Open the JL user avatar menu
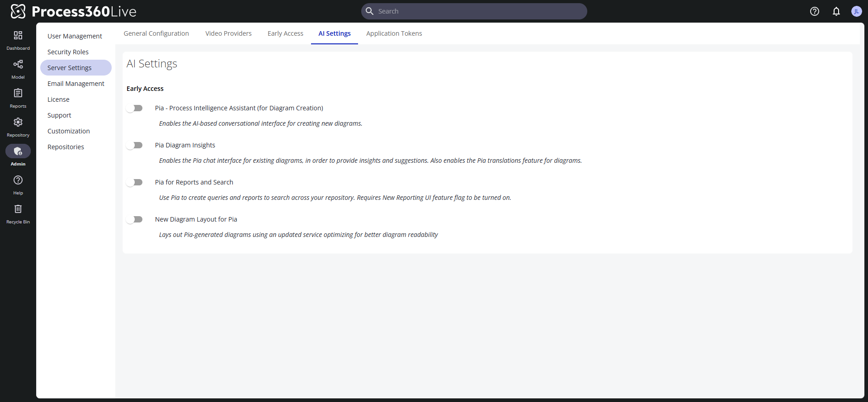Image resolution: width=868 pixels, height=402 pixels. pyautogui.click(x=856, y=11)
